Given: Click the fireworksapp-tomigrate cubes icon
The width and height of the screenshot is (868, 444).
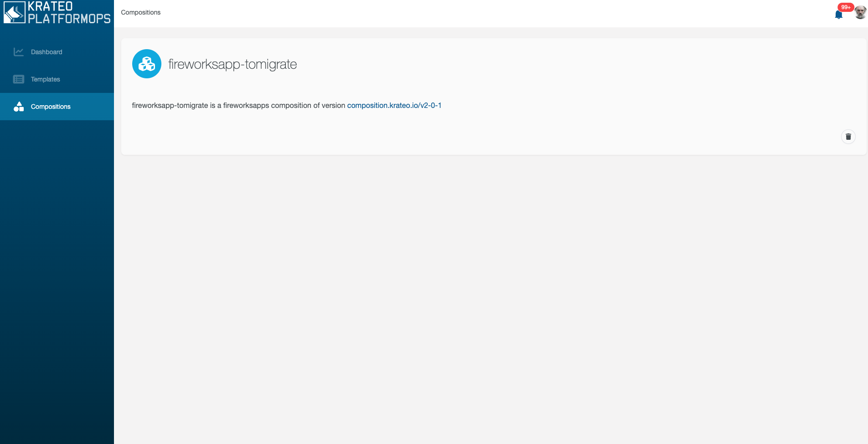Looking at the screenshot, I should (147, 64).
